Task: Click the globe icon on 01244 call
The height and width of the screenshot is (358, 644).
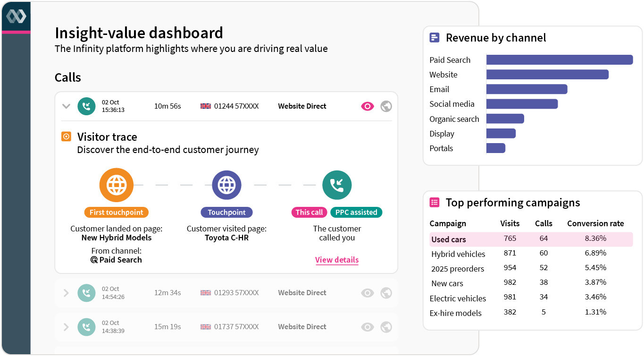Action: click(386, 106)
